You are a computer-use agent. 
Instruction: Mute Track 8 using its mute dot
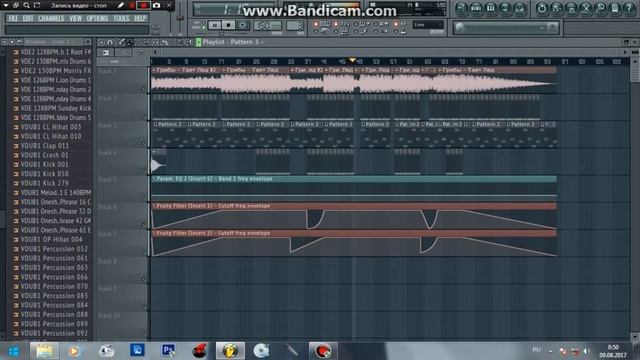click(143, 279)
